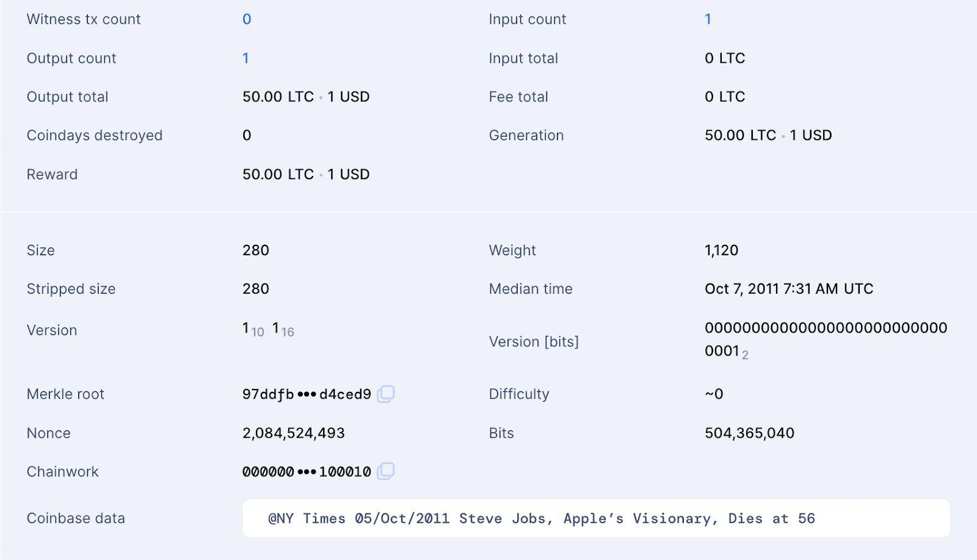
Task: Click the Version base-16 value
Action: tap(283, 330)
